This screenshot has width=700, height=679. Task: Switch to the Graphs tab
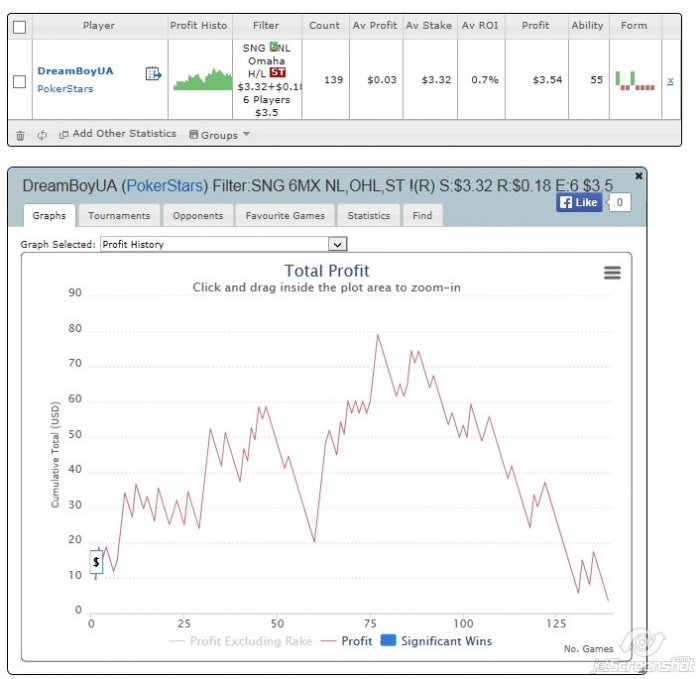49,215
